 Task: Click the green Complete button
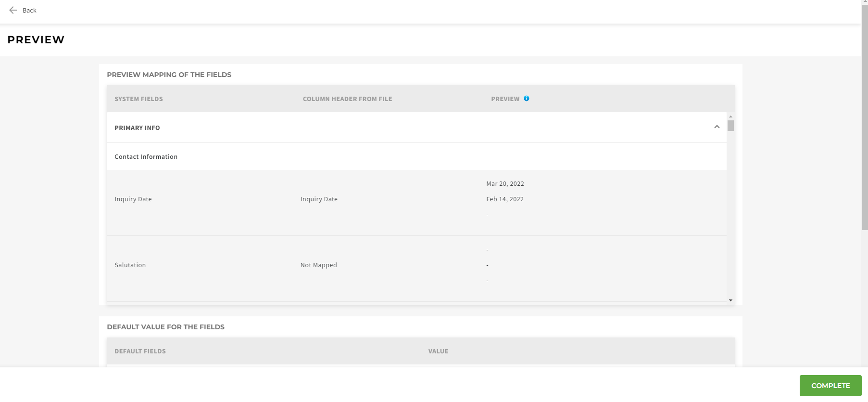click(830, 386)
